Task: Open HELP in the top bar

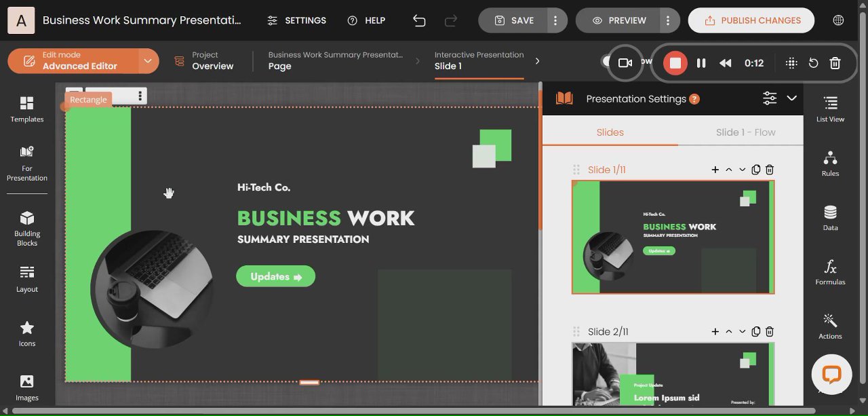Action: pyautogui.click(x=366, y=20)
